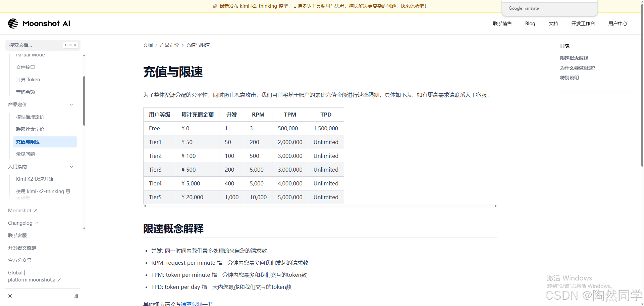This screenshot has width=644, height=306.
Task: Click sidebar scroll down arrow
Action: 84,228
